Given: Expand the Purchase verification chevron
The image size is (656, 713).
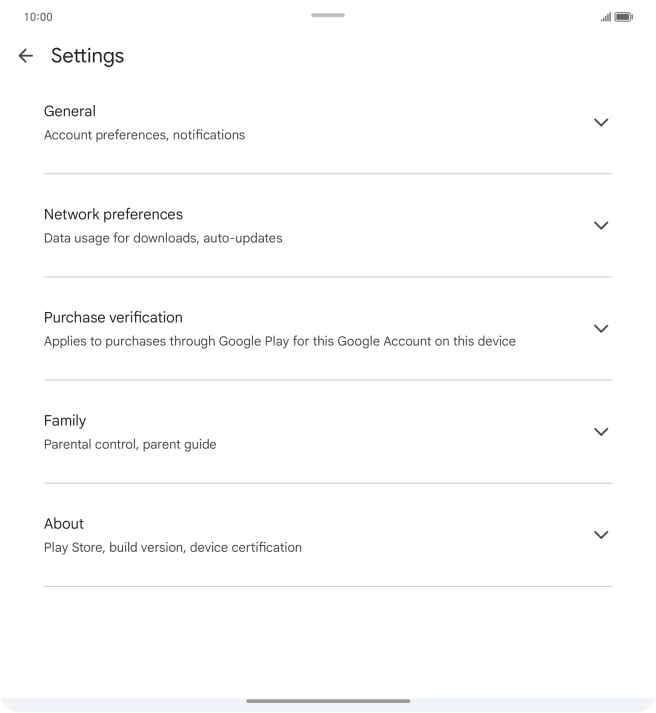Looking at the screenshot, I should pos(601,328).
